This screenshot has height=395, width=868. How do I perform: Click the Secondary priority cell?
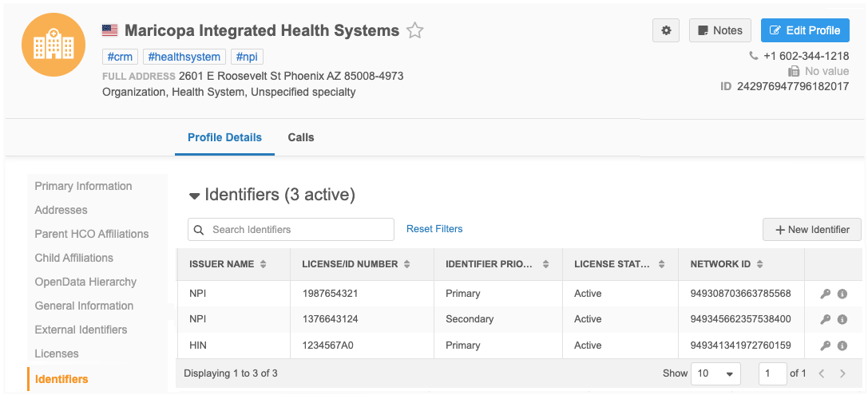pyautogui.click(x=470, y=319)
